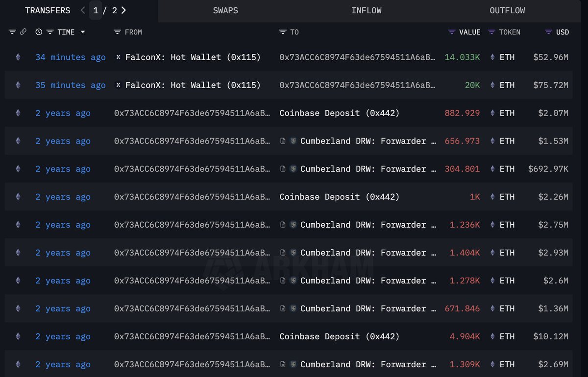Open Cumberland DRW Forwarder in 1.236K row

368,225
